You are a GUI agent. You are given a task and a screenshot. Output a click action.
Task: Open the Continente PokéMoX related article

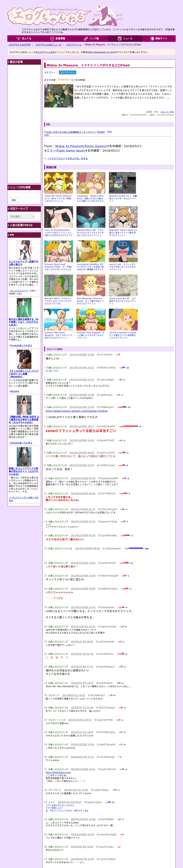click(x=90, y=267)
